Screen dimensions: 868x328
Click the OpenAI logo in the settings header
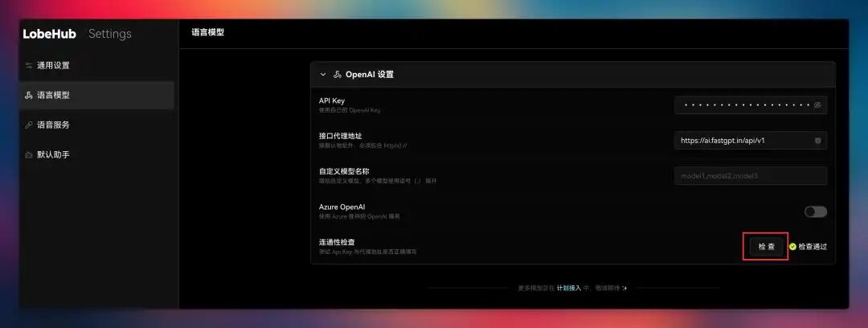pos(337,74)
